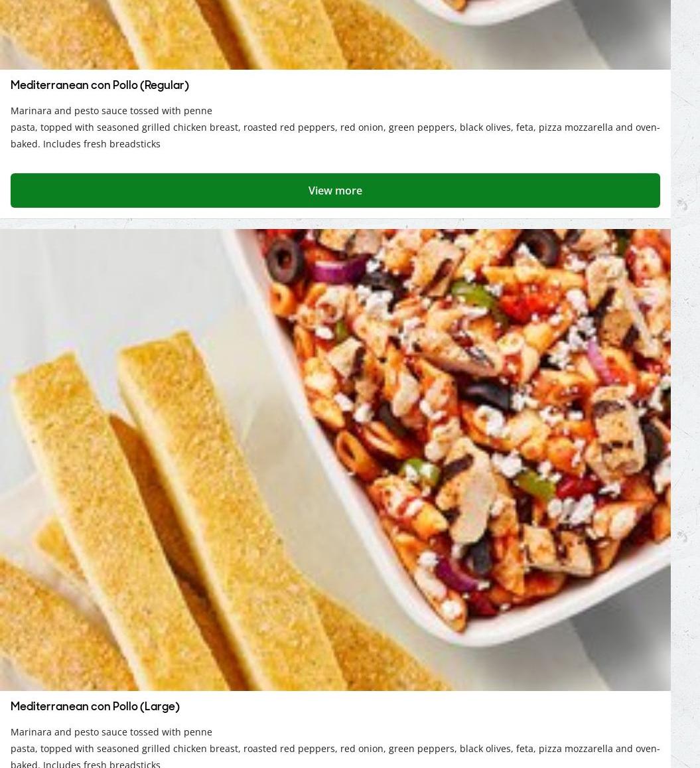Click 'baked. Includes fresh breadsticks' under Regular

click(x=85, y=144)
